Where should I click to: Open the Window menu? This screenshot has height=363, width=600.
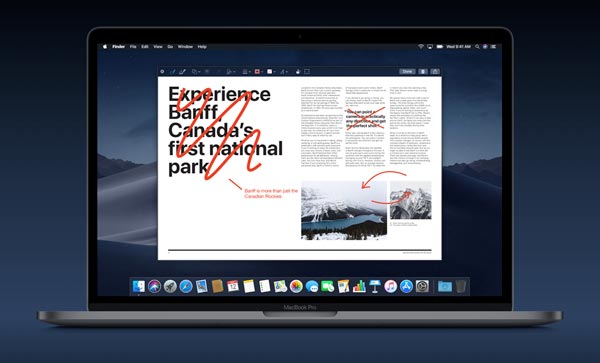point(185,47)
